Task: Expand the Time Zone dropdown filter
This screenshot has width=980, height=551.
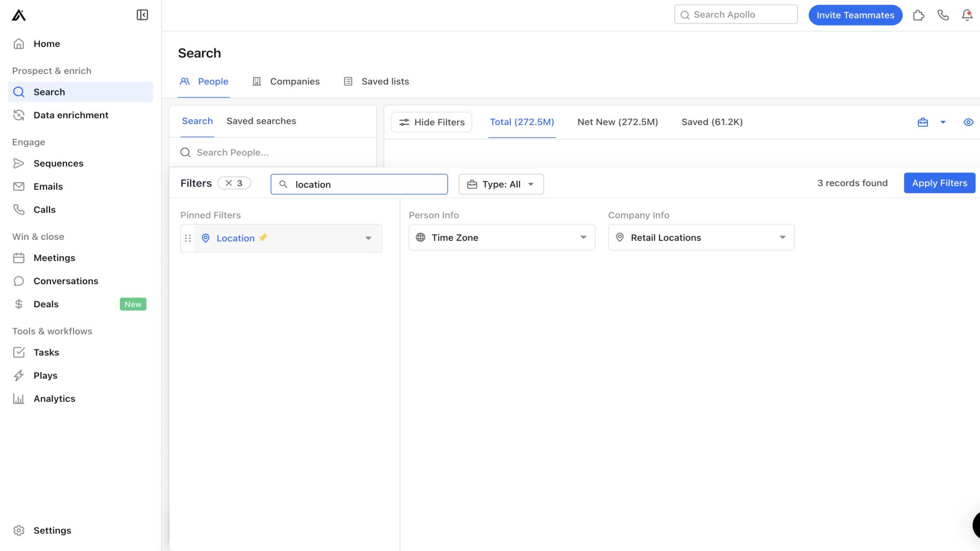Action: (x=582, y=237)
